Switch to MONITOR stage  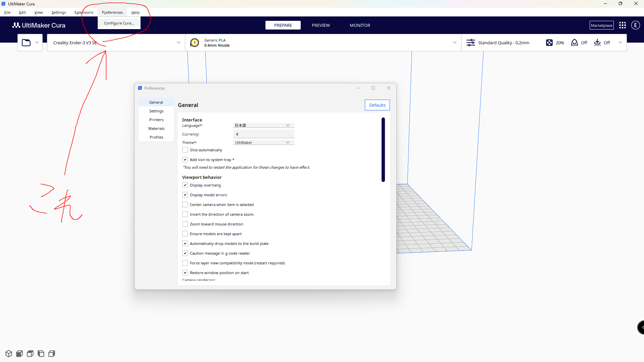[360, 25]
